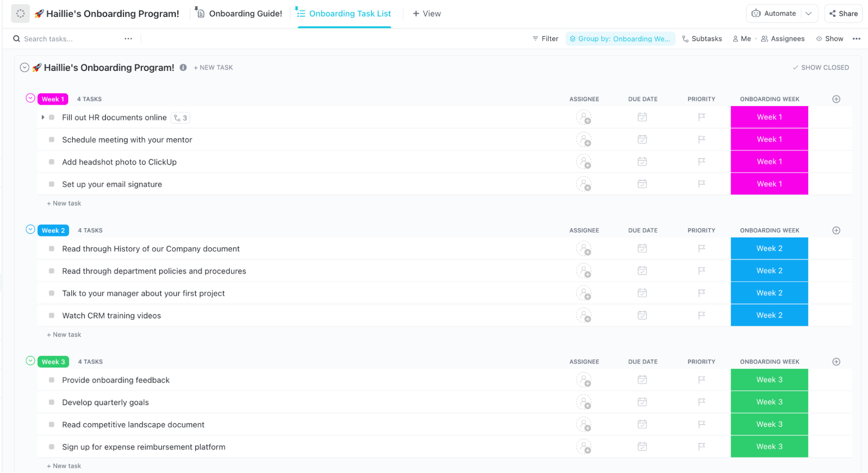Expand subtasks of Fill out HR documents online

43,117
